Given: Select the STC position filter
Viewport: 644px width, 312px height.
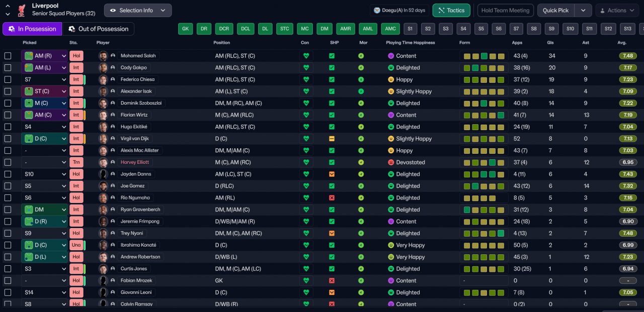Looking at the screenshot, I should [285, 29].
